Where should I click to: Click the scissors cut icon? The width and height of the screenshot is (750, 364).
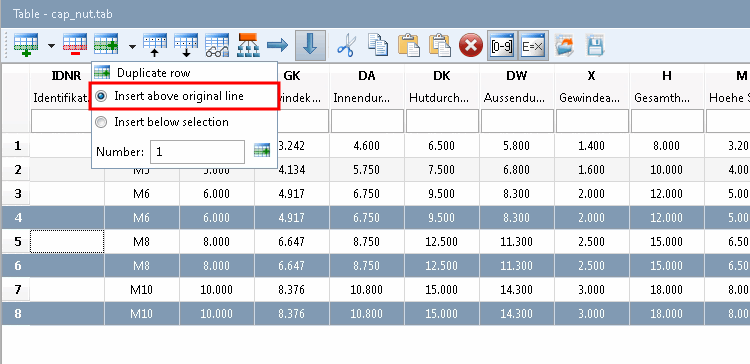coord(347,46)
